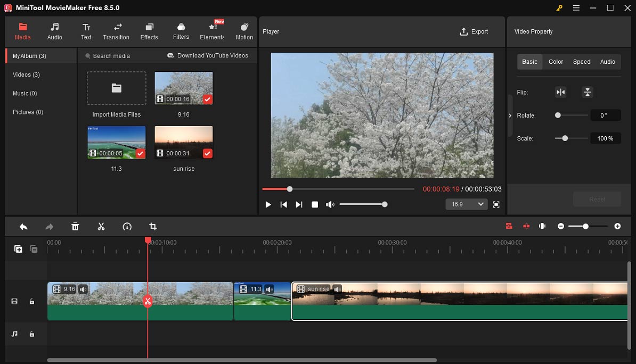Mute the sun rise clip's audio icon
Image resolution: width=636 pixels, height=364 pixels.
pos(337,289)
